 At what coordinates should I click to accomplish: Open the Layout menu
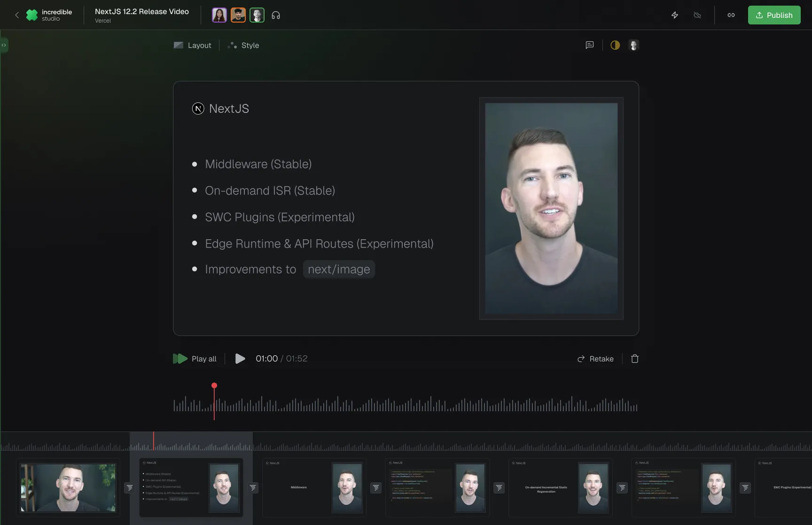coord(193,45)
